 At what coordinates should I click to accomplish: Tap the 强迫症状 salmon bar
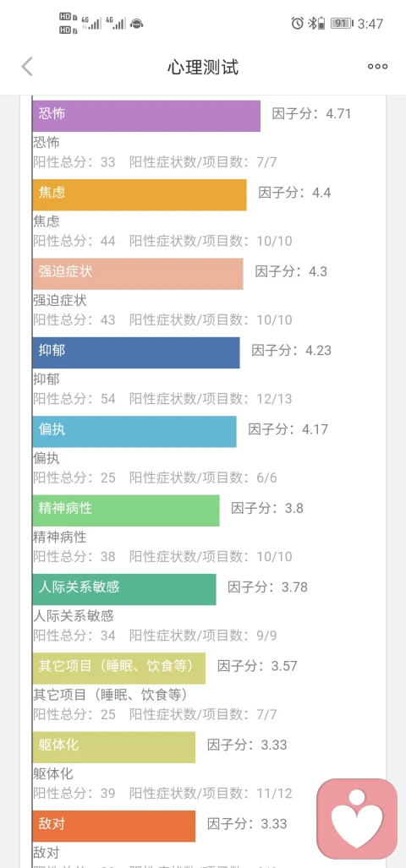point(137,274)
